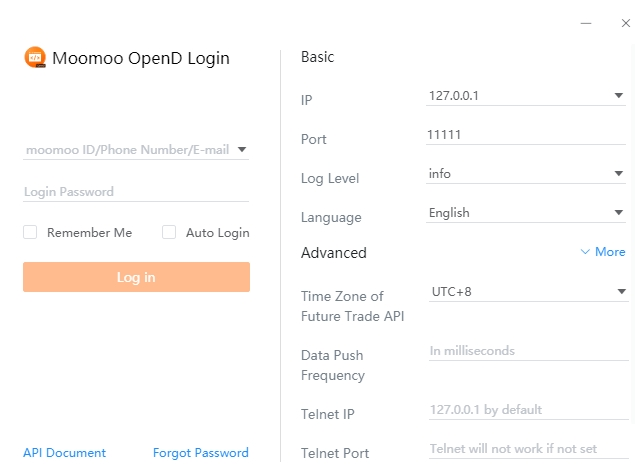The image size is (635, 474).
Task: Tick the Auto Login checkbox
Action: coord(169,232)
